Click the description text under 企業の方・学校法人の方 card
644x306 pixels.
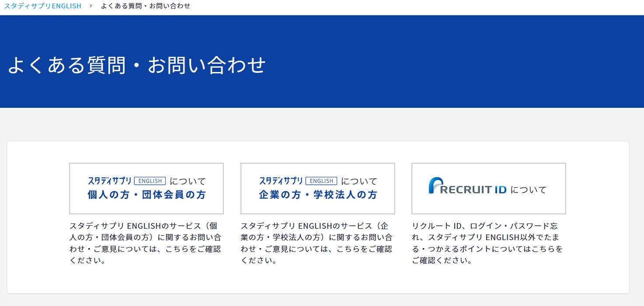tap(317, 244)
